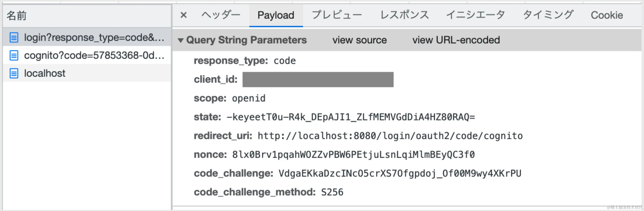Open the プレビュー tab

337,15
